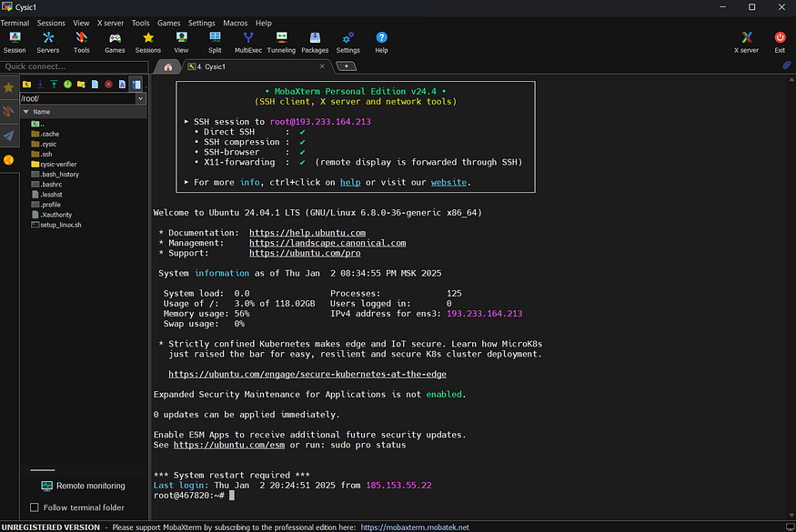796x532 pixels.
Task: Select the .ssh folder
Action: click(42, 155)
